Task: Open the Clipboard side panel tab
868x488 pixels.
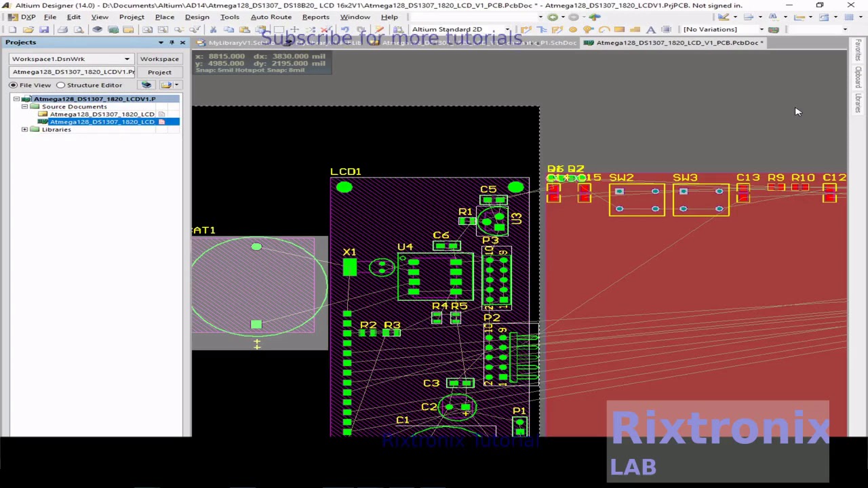Action: tap(858, 78)
